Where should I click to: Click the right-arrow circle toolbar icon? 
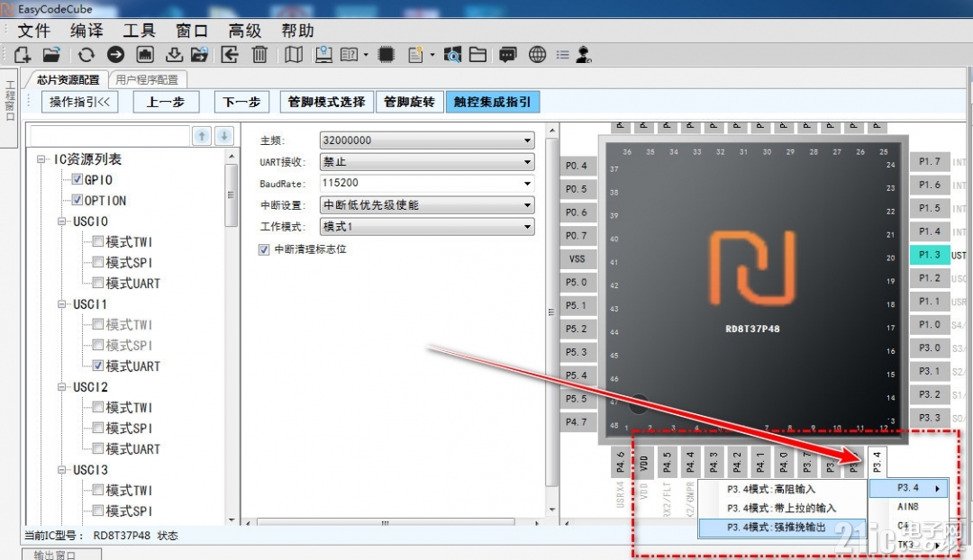(x=115, y=55)
